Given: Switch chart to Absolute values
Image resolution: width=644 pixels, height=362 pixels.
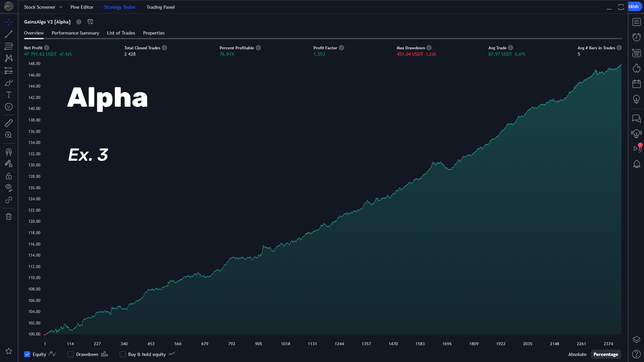Looking at the screenshot, I should tap(577, 354).
